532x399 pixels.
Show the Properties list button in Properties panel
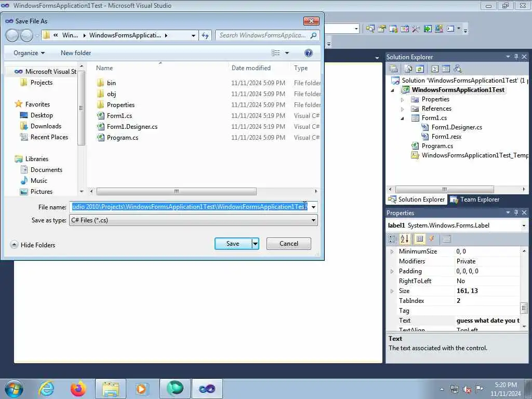point(420,239)
